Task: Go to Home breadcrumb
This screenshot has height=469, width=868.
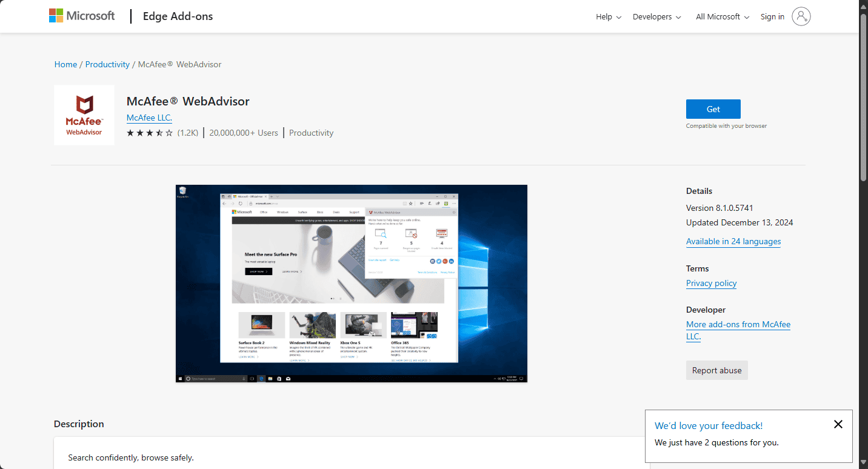Action: (x=65, y=64)
